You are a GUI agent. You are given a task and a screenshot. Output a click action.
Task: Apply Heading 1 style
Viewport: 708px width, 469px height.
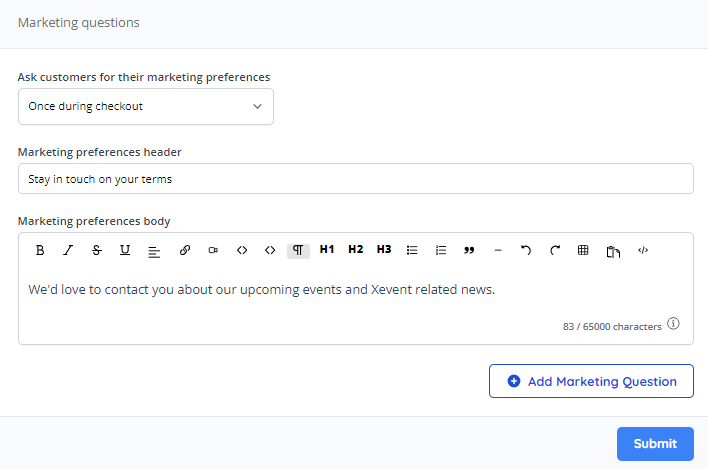[x=327, y=250]
